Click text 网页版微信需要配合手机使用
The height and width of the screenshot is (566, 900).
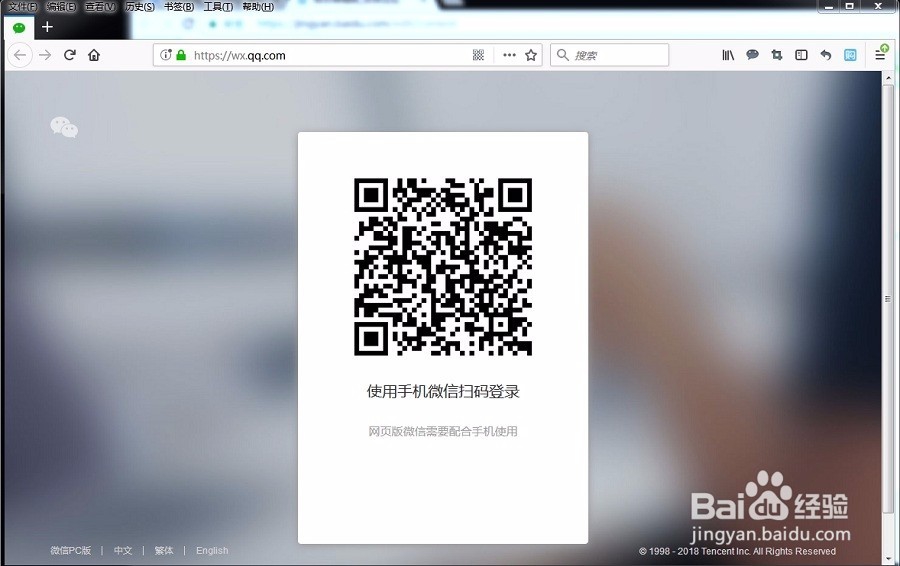pyautogui.click(x=443, y=431)
